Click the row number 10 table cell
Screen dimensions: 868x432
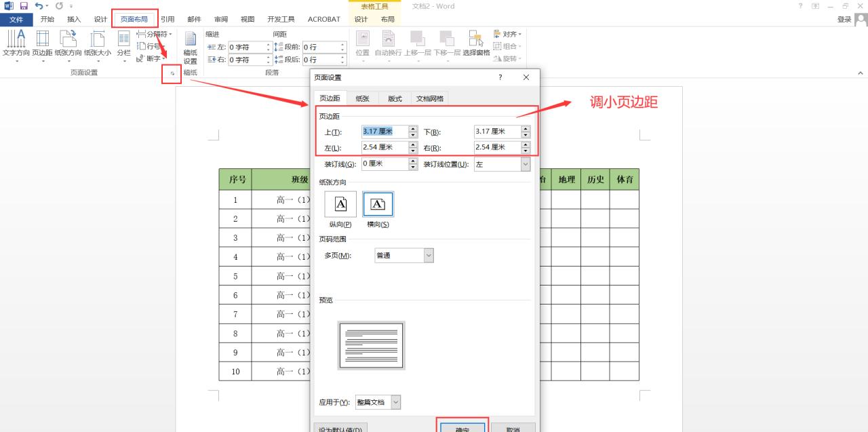[235, 372]
